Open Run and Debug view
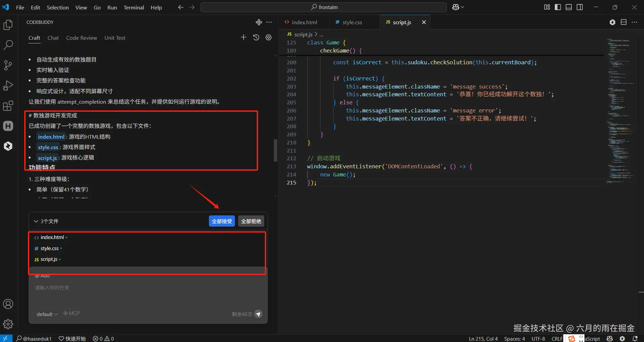Image resolution: width=644 pixels, height=342 pixels. 8,85
